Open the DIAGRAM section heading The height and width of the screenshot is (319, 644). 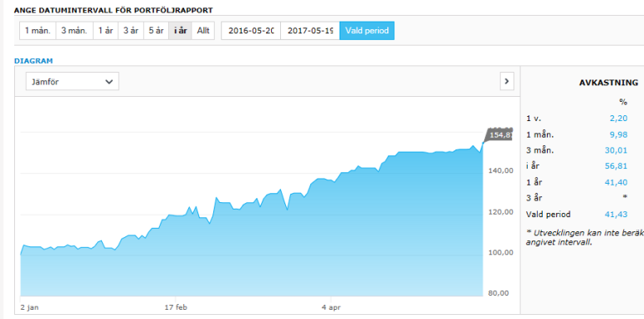click(33, 61)
